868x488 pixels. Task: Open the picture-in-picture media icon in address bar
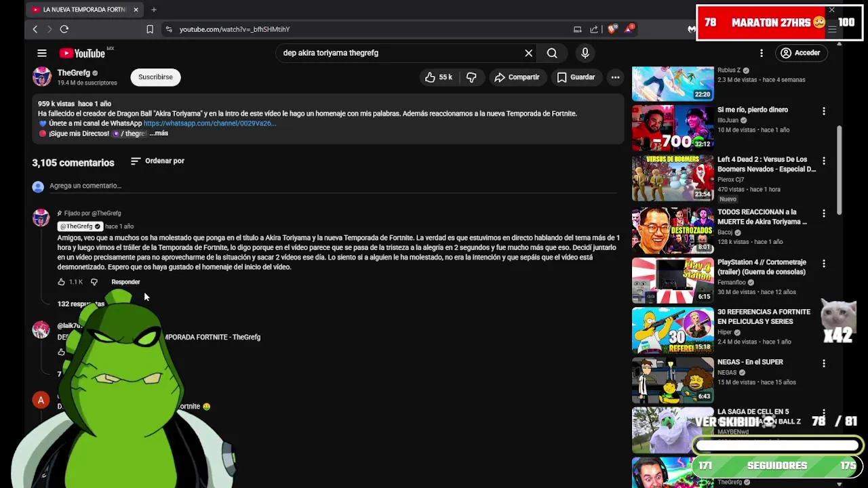pyautogui.click(x=578, y=29)
